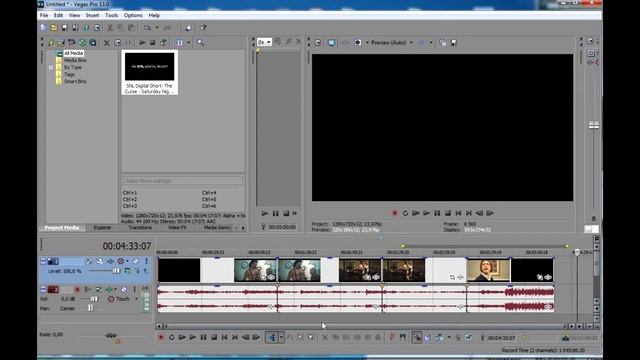Toggle Mute on audio track 2
The height and width of the screenshot is (360, 640).
click(x=124, y=290)
